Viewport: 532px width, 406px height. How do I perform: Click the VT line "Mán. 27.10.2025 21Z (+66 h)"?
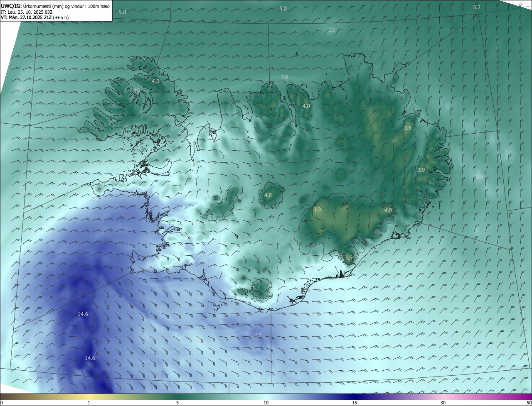[34, 17]
